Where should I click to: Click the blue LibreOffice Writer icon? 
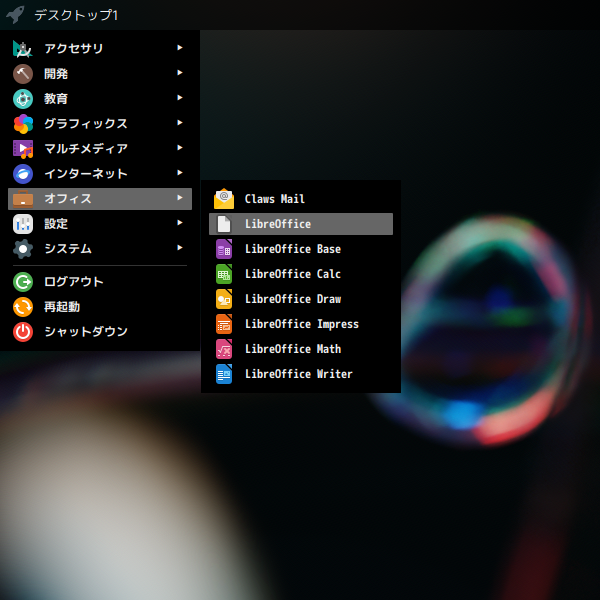(224, 374)
